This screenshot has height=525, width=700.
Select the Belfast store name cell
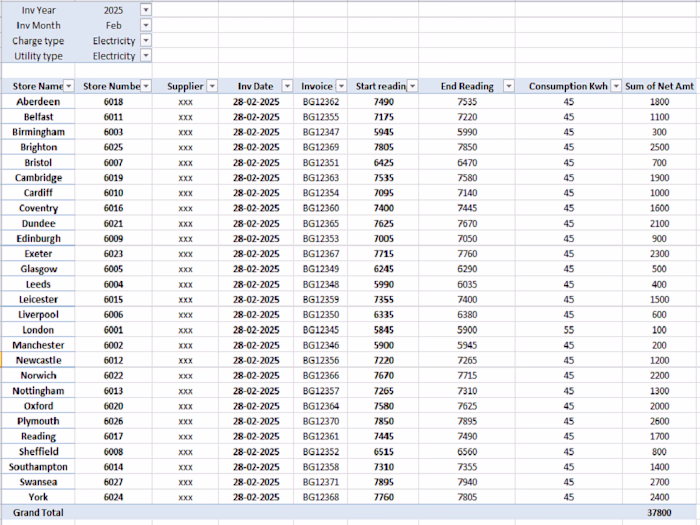click(38, 117)
